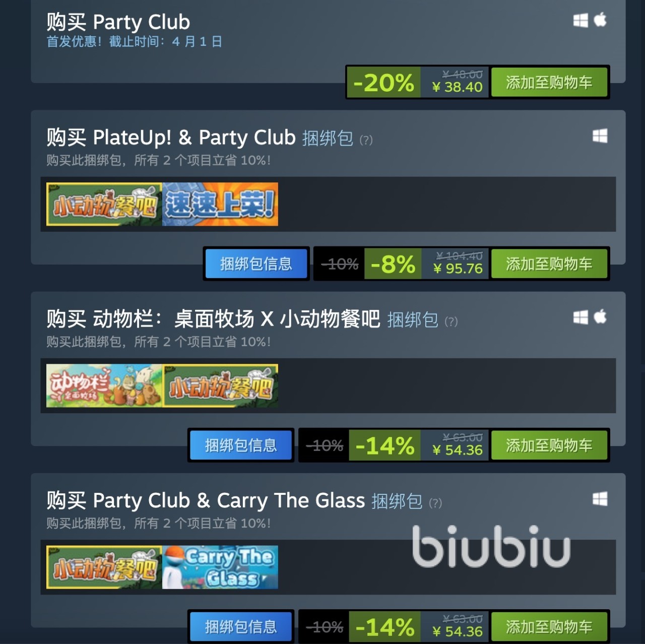Click (?) help icon beside Carry The Glass bundle
The height and width of the screenshot is (644, 645).
435,503
